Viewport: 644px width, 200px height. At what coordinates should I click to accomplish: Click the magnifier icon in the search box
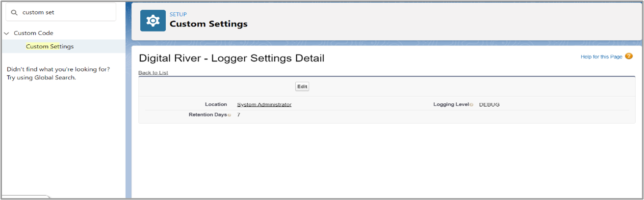click(14, 12)
